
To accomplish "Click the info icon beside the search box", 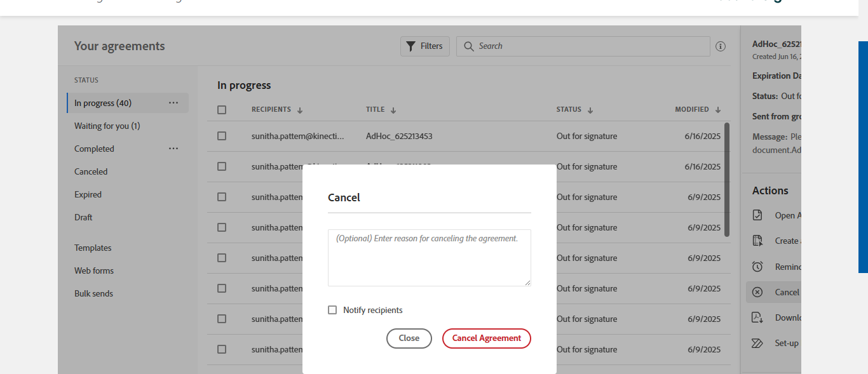I will 721,46.
